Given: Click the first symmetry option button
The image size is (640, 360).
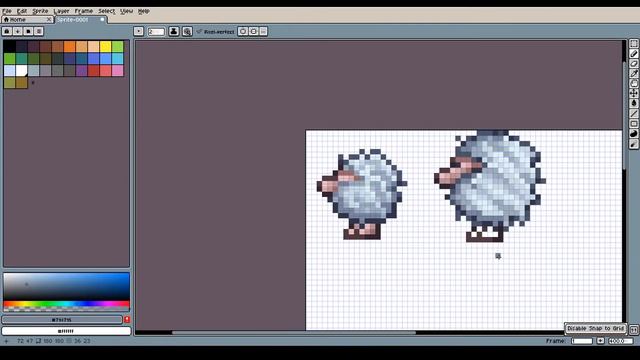Looking at the screenshot, I should [x=243, y=31].
